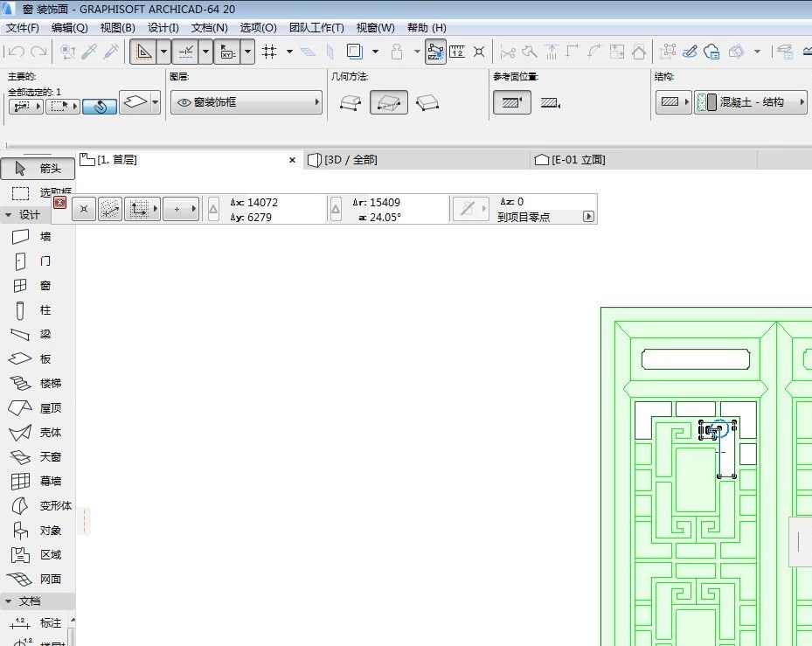Set reference plane position to top
This screenshot has height=646, width=812.
pyautogui.click(x=511, y=102)
